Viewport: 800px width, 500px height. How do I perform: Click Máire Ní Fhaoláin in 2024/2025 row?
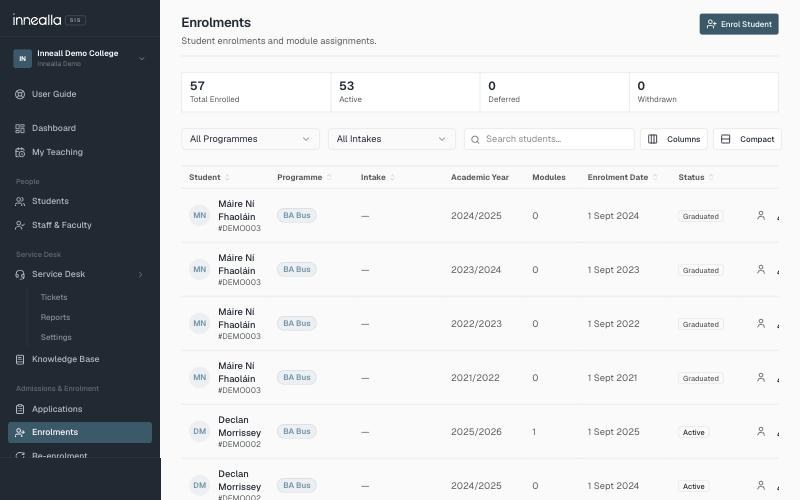[x=237, y=210]
